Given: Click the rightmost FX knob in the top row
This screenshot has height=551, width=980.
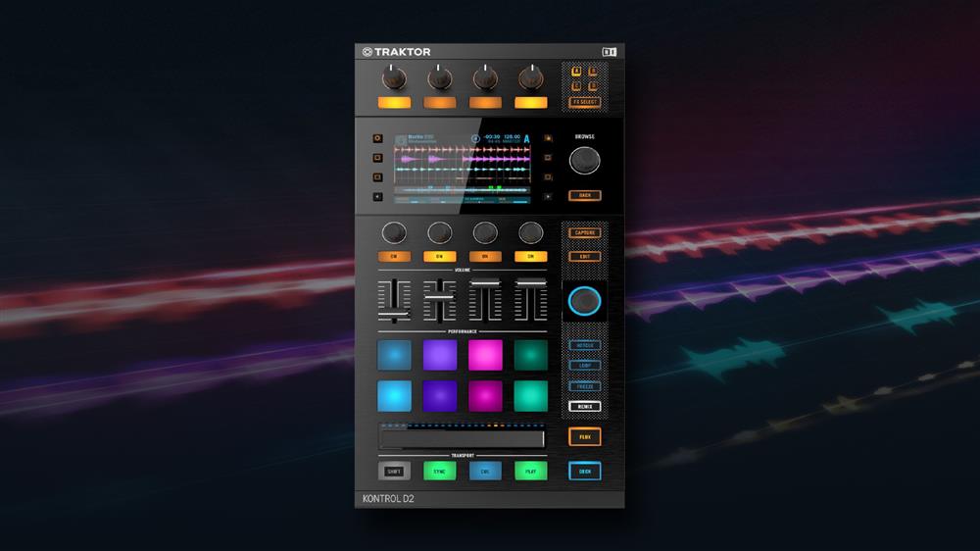Looking at the screenshot, I should (530, 78).
